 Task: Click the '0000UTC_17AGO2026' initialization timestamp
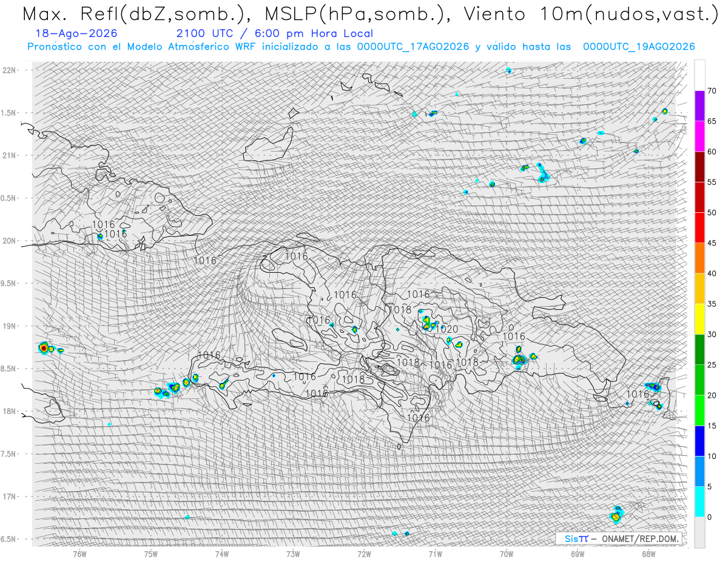[x=413, y=47]
